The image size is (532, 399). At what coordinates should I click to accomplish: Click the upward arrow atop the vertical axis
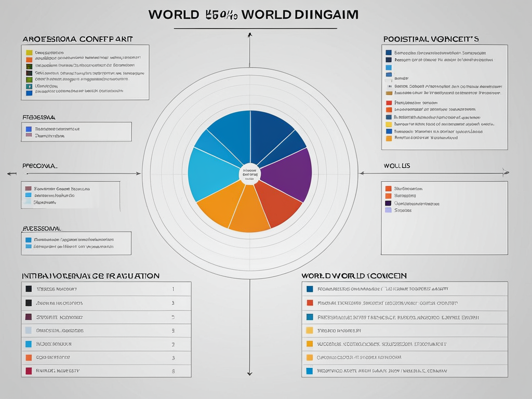pyautogui.click(x=250, y=35)
